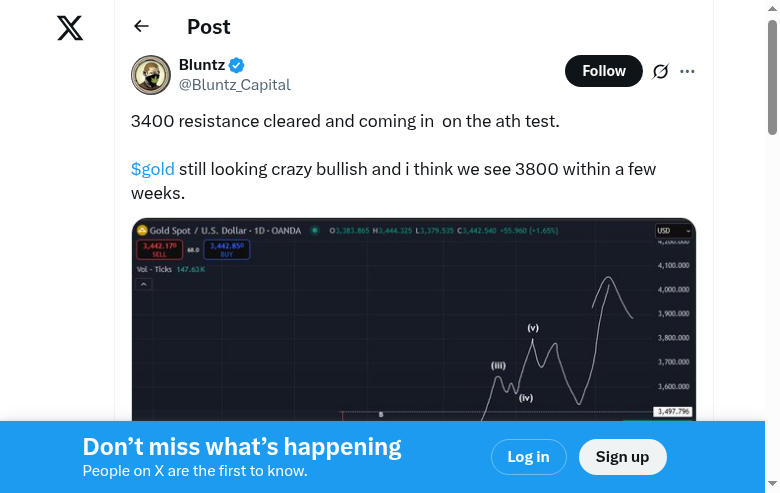Click the X logo
The width and height of the screenshot is (780, 493).
[70, 28]
